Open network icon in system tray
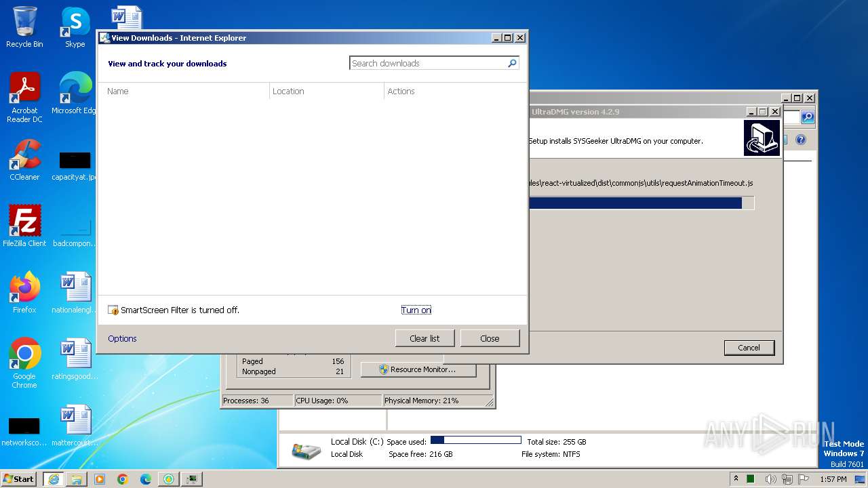 pyautogui.click(x=787, y=479)
